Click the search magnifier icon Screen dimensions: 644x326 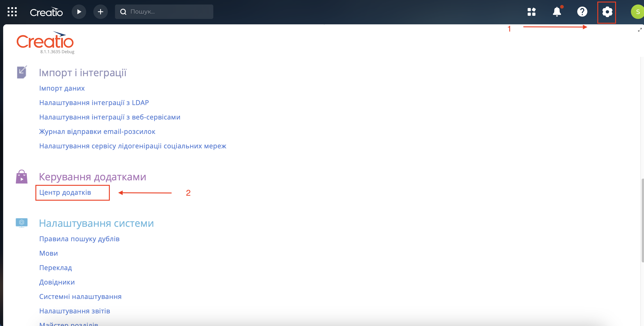point(123,12)
